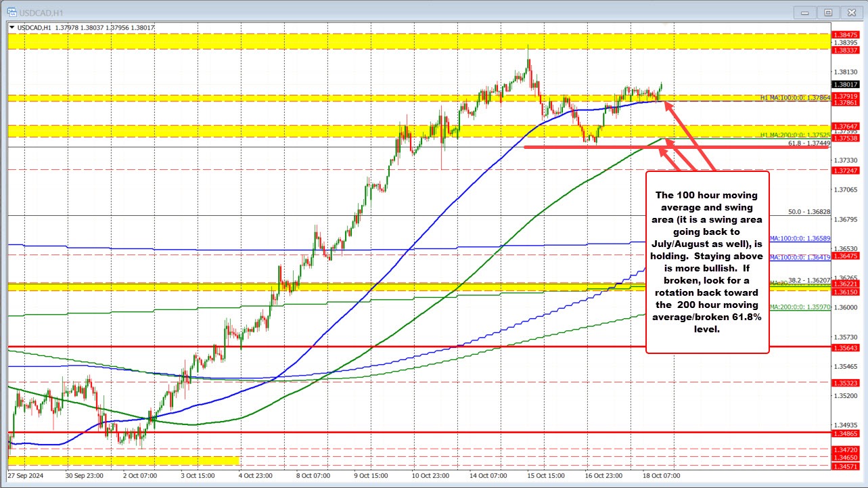
Task: Click a red arrow pointing to the 100 hour MA
Action: coord(677,115)
